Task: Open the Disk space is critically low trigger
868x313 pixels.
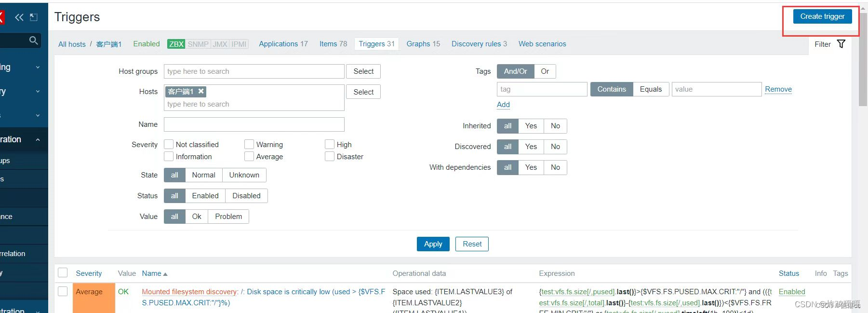Action: tap(263, 297)
